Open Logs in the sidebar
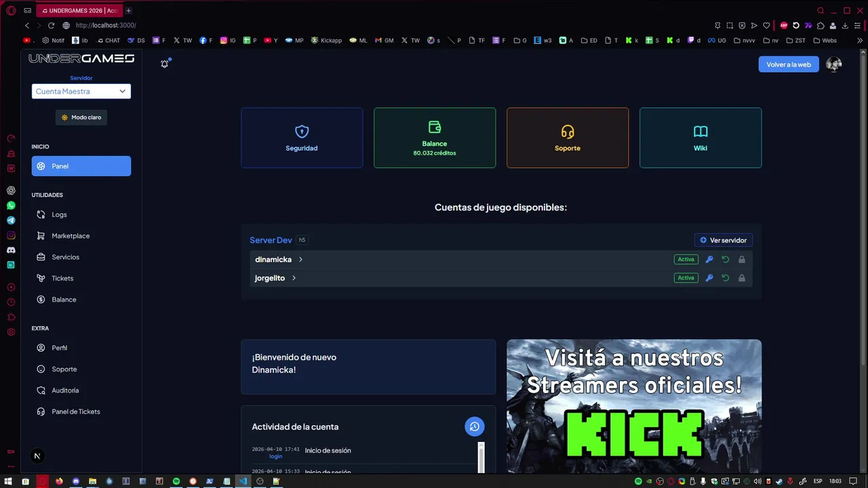 81,215
